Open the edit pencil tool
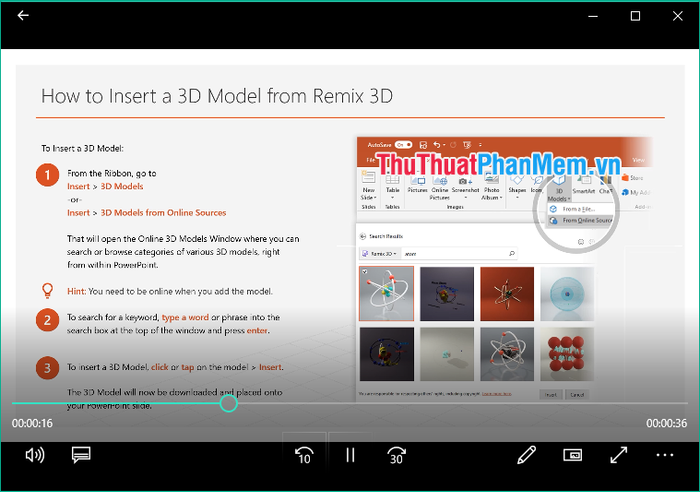Viewport: 700px width, 492px height. (x=526, y=455)
